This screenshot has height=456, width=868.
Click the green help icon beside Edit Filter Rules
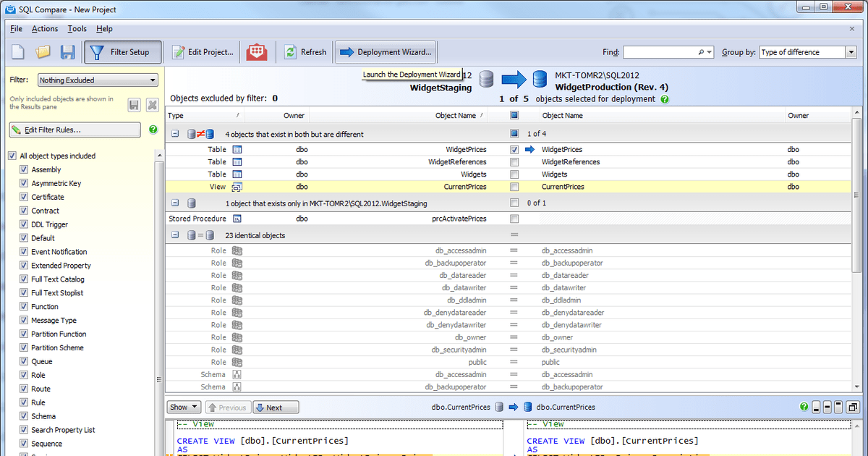pos(153,130)
